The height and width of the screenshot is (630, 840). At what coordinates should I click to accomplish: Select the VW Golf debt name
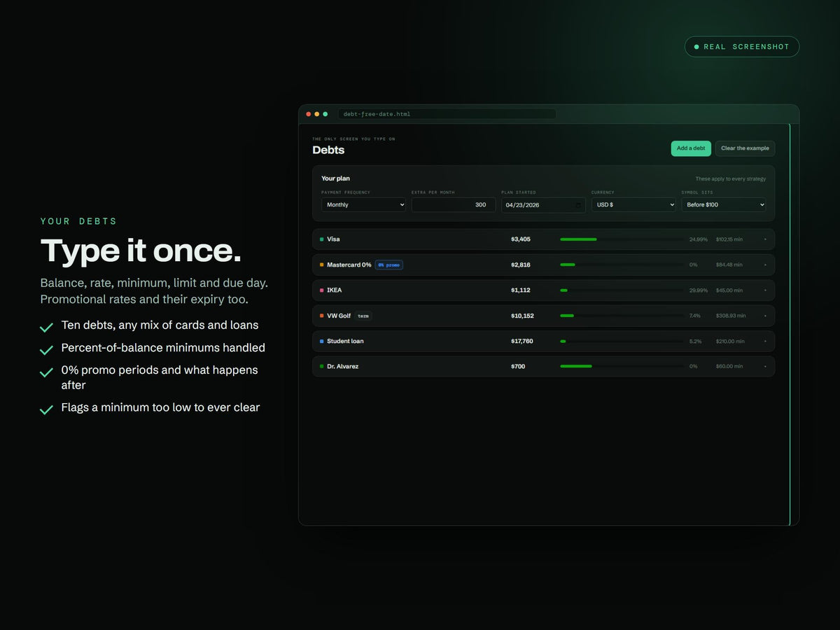pos(339,316)
